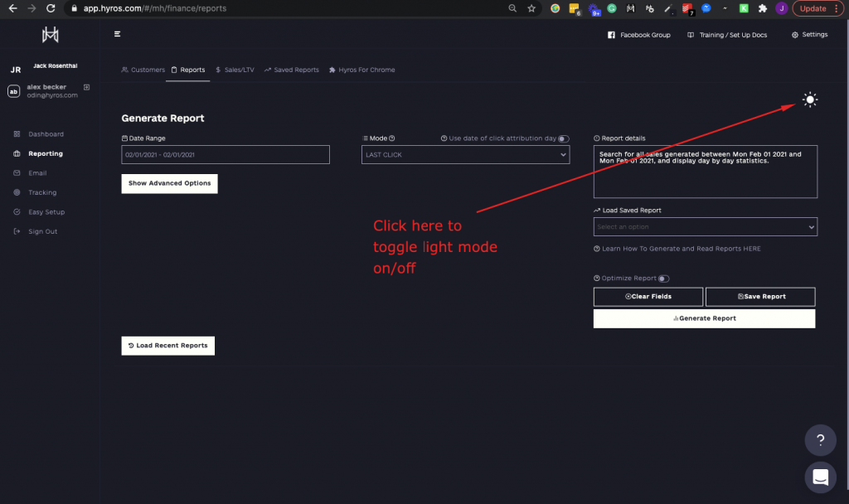Click the browser Update button
The height and width of the screenshot is (504, 849).
tap(817, 8)
